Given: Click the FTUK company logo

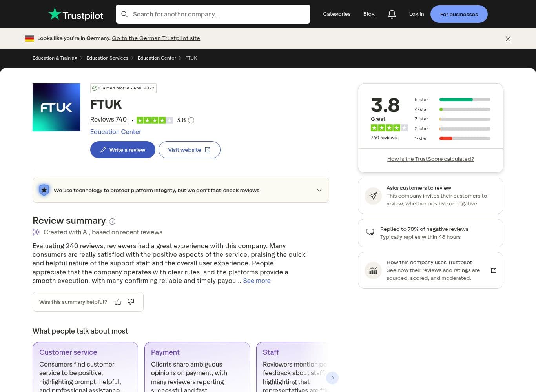Looking at the screenshot, I should tap(57, 107).
